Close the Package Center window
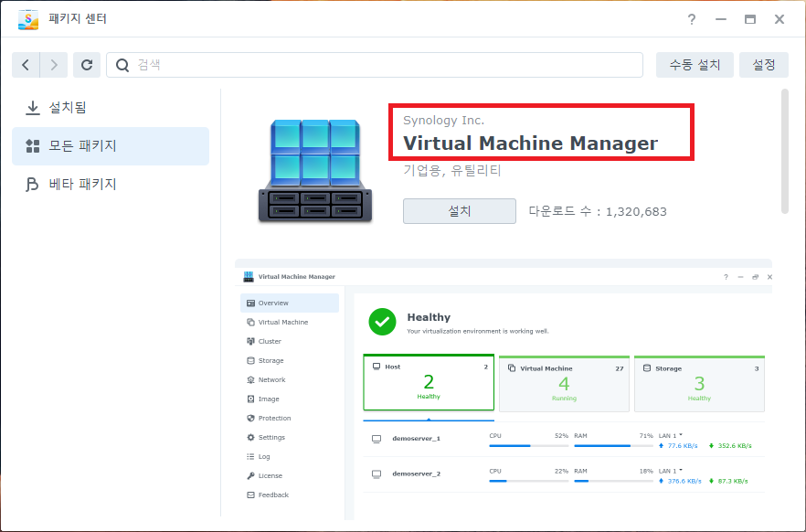This screenshot has height=532, width=806. point(779,19)
